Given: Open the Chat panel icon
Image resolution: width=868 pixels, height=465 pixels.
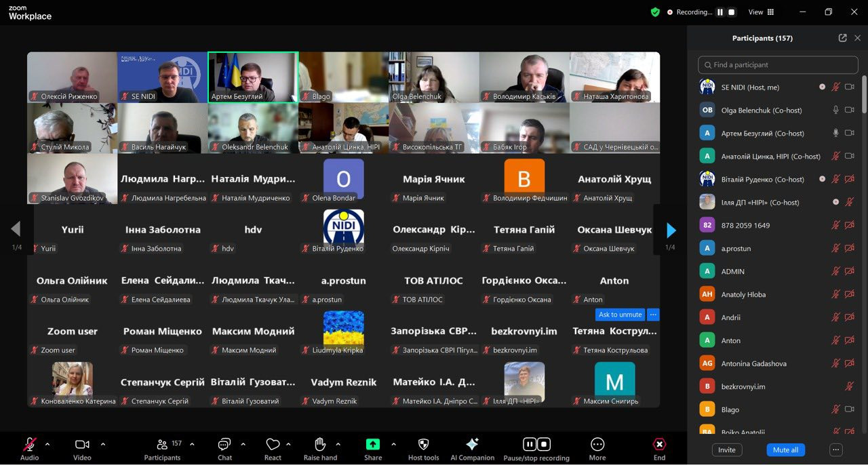Looking at the screenshot, I should (224, 445).
